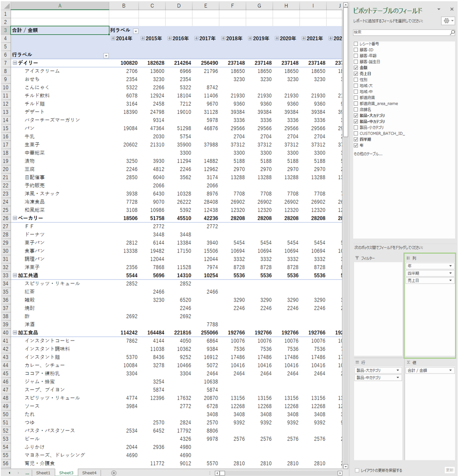Switch to Sheet1 tab
The width and height of the screenshot is (459, 476).
coord(43,473)
